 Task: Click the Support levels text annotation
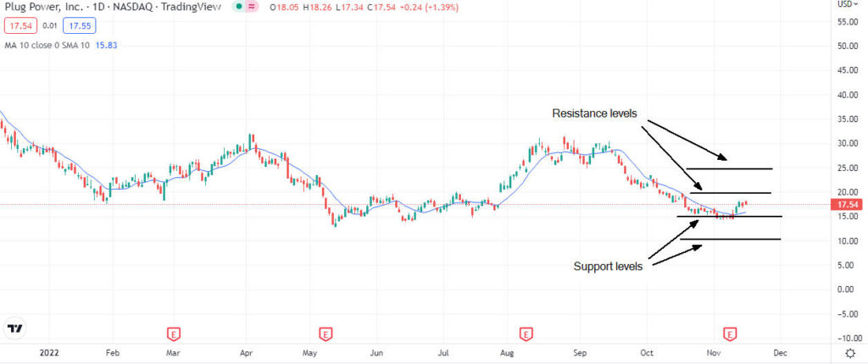[608, 267]
